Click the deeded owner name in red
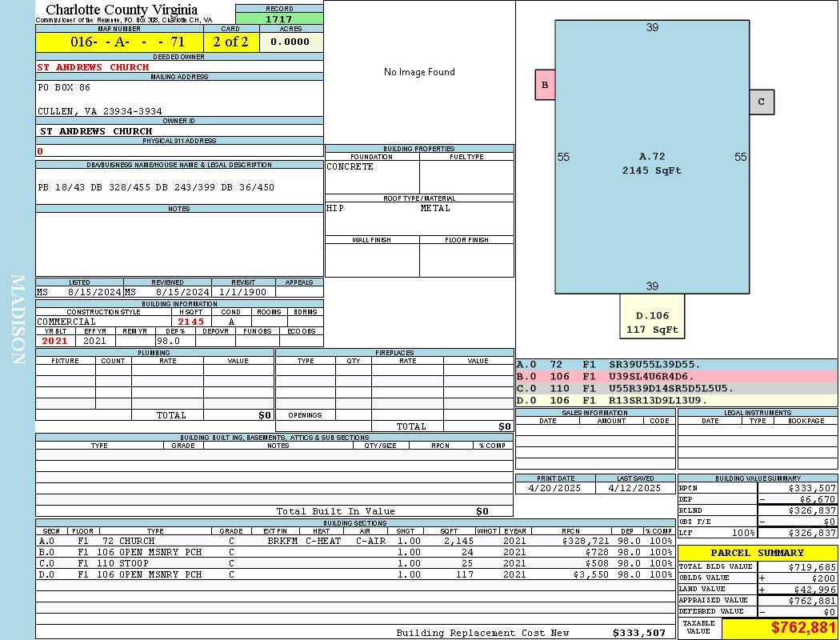Viewport: 840px width, 640px height. (x=93, y=67)
